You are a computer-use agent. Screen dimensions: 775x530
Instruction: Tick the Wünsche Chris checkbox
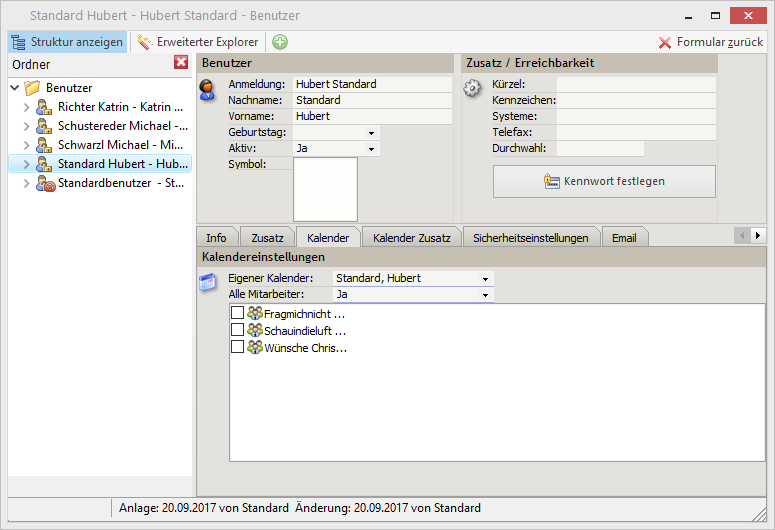tap(238, 347)
